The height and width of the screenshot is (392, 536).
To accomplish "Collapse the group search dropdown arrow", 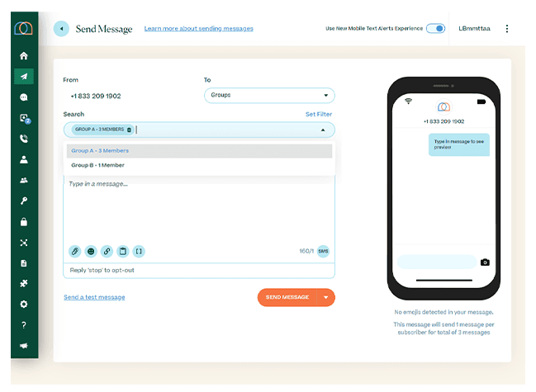I will [322, 130].
